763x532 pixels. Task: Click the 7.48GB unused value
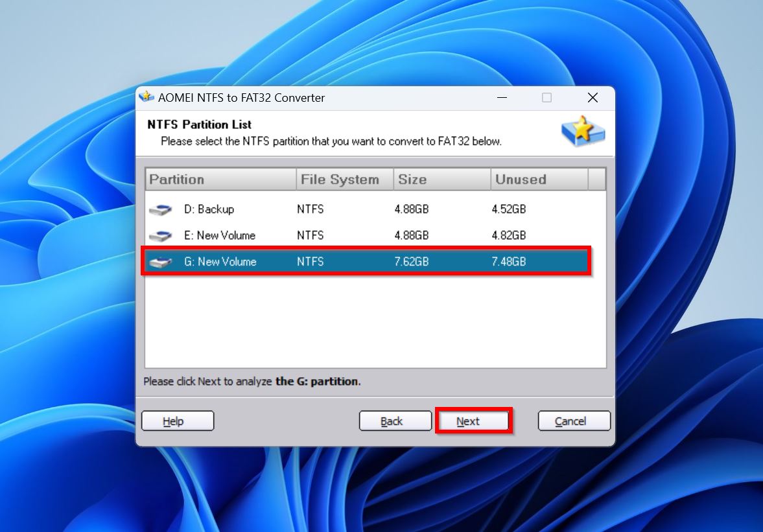pos(508,262)
